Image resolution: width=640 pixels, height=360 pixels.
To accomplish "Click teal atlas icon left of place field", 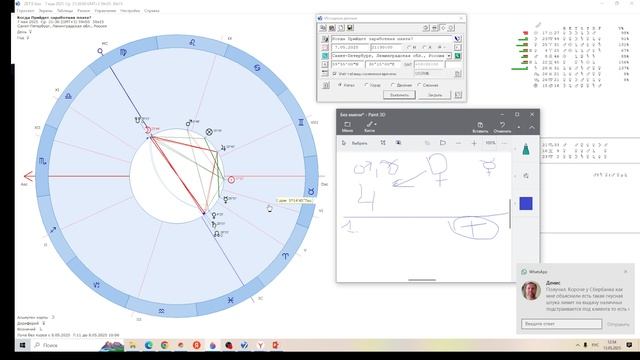I will pyautogui.click(x=325, y=56).
